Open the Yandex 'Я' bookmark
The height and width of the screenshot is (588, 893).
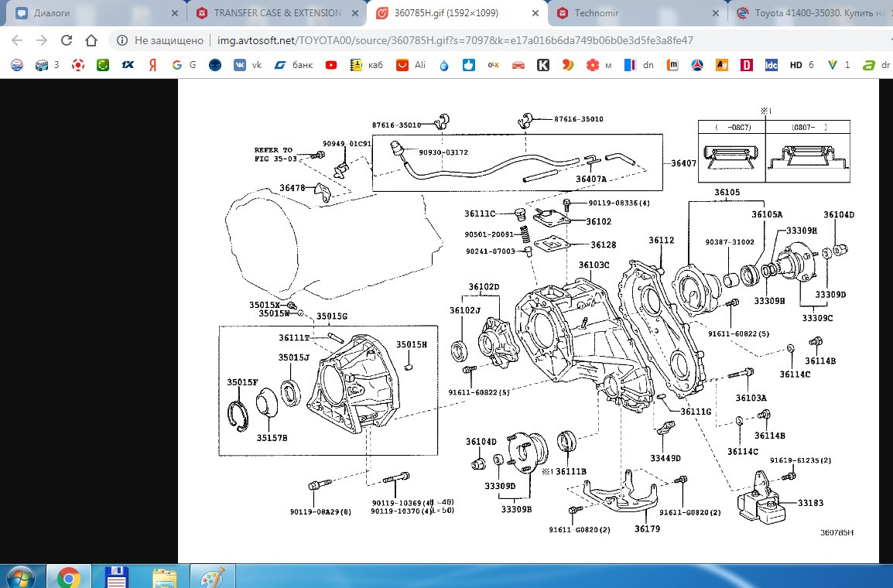click(x=153, y=65)
